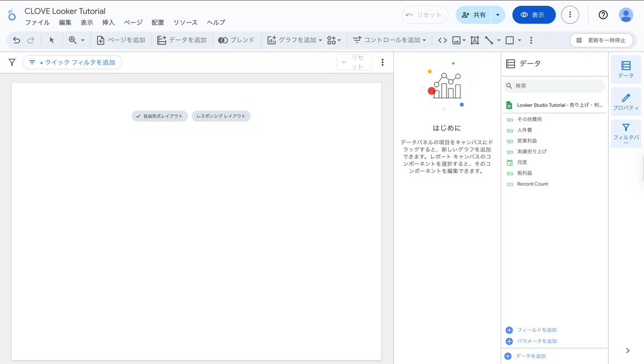
Task: Click the Looker Studio Tutorial data source
Action: [x=554, y=105]
